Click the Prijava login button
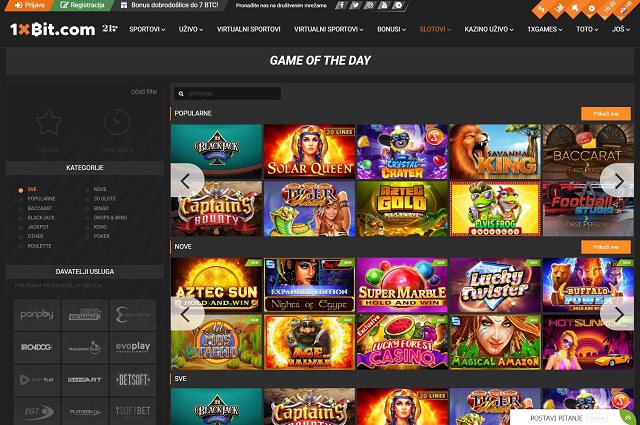Image resolution: width=640 pixels, height=425 pixels. [x=29, y=5]
